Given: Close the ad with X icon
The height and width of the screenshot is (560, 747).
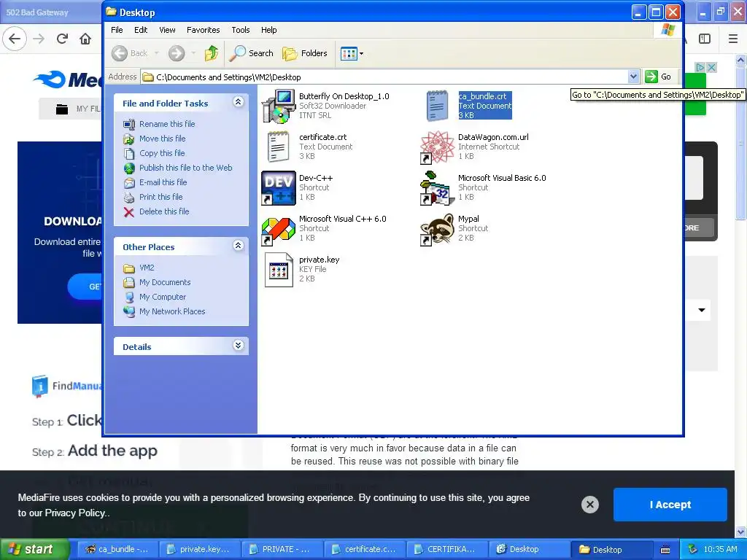Looking at the screenshot, I should (711, 67).
